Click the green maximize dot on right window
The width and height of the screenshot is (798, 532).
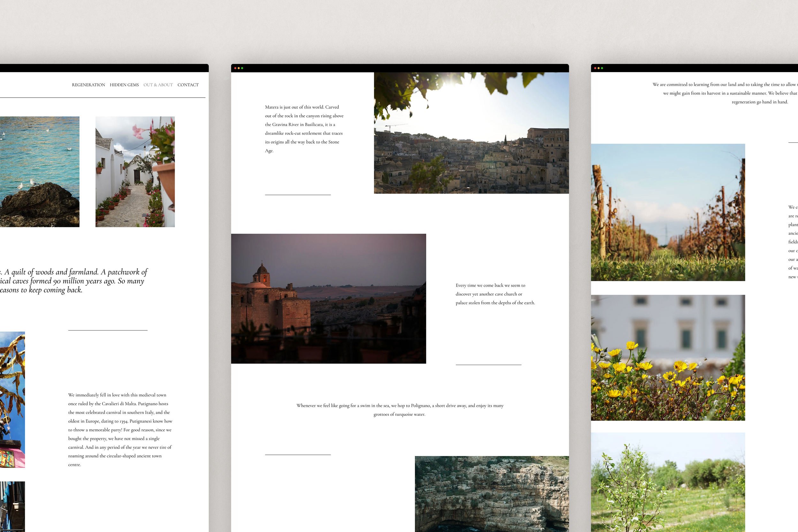pos(602,68)
